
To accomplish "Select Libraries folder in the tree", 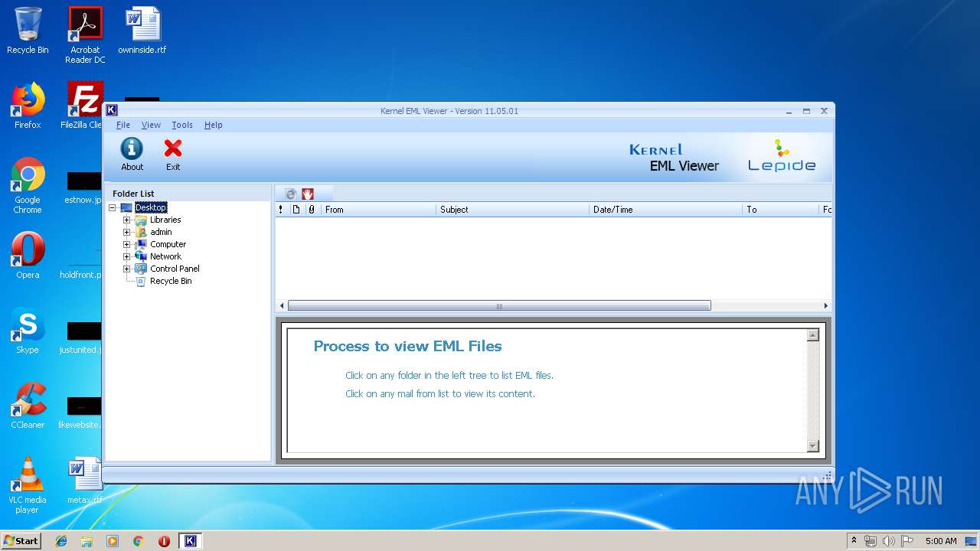I will (165, 220).
